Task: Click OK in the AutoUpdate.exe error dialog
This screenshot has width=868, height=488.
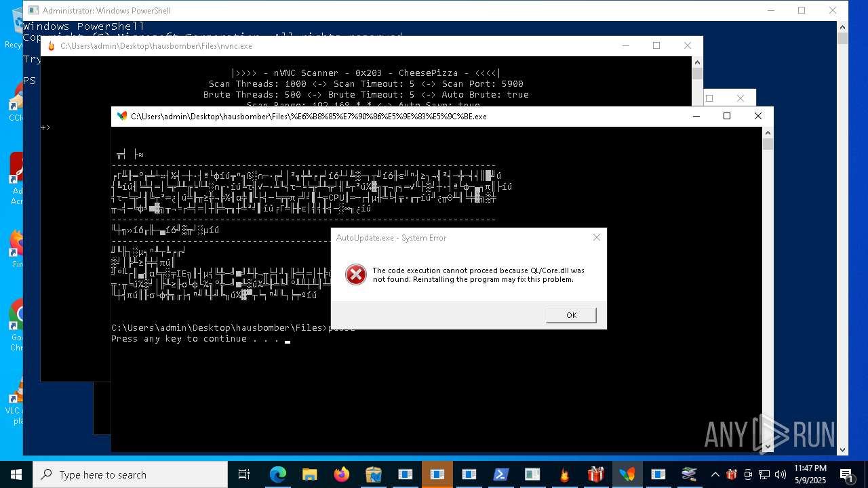Action: [x=571, y=315]
